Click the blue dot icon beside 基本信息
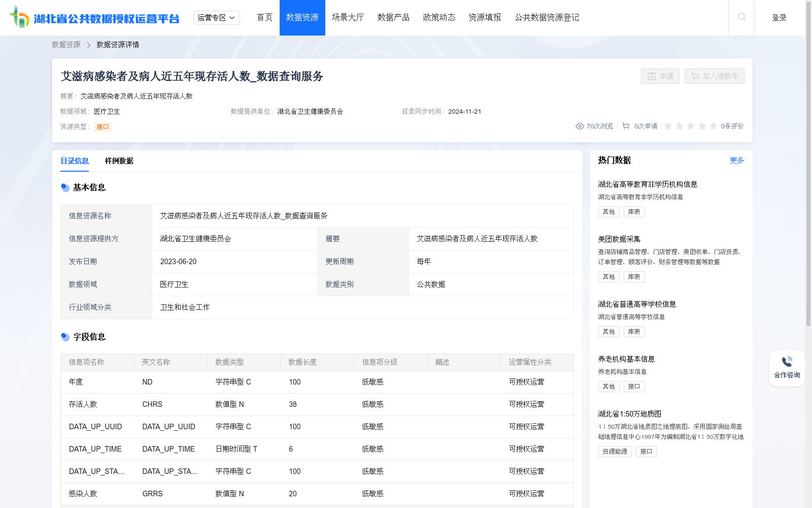This screenshot has height=508, width=812. coord(65,187)
